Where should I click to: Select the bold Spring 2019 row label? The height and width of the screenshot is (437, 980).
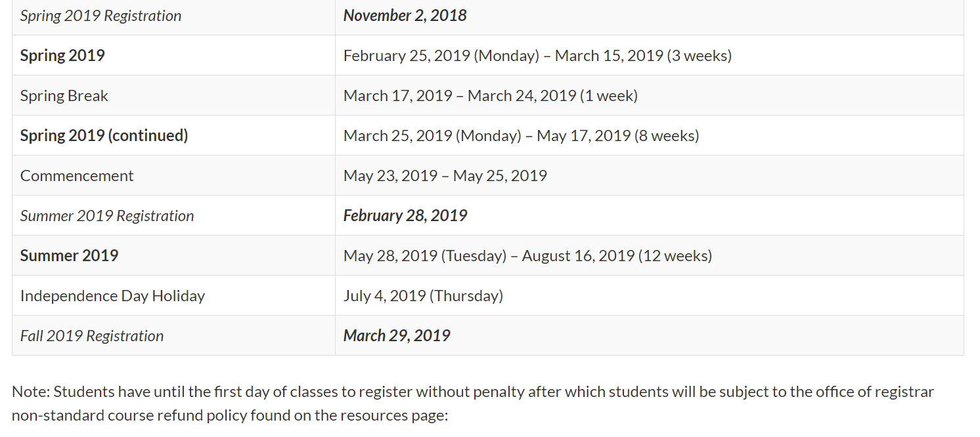[x=62, y=56]
